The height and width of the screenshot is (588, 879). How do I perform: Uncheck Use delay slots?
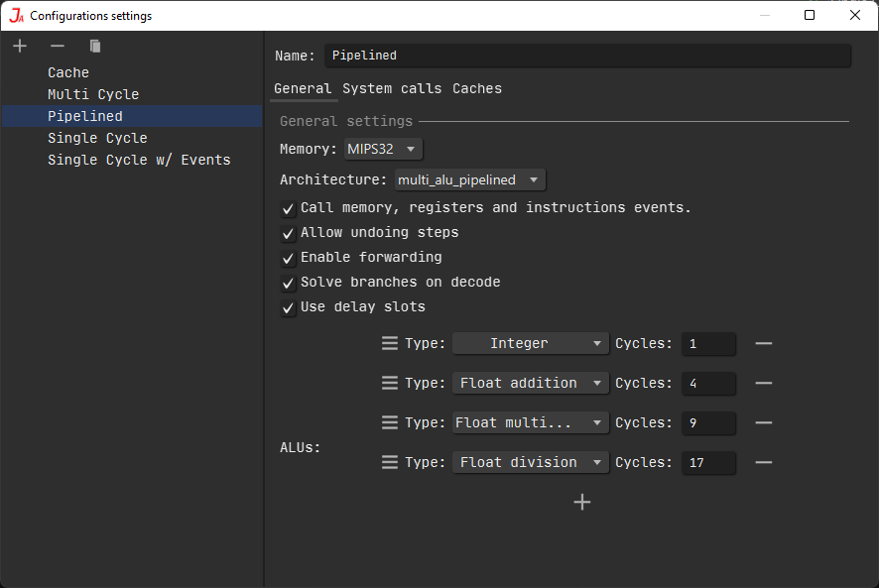288,307
